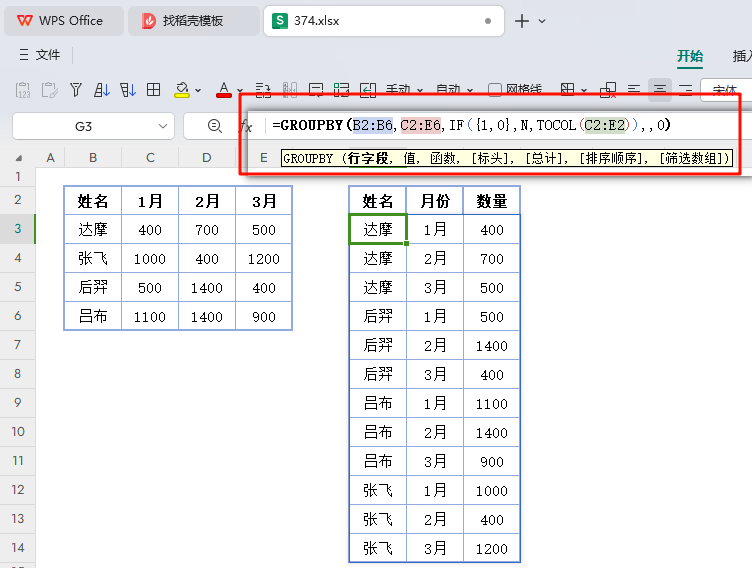
Task: Click the unsaved dot on the 374.xlsx tab
Action: (488, 21)
